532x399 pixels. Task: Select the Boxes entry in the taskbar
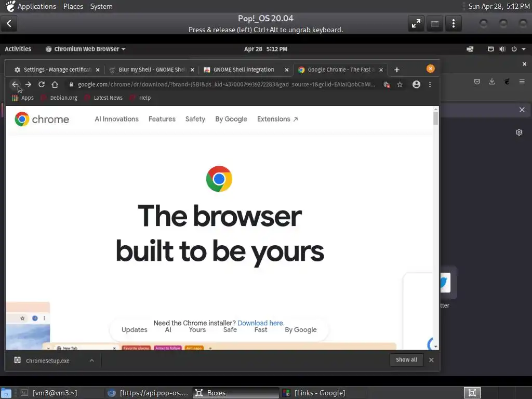point(235,393)
